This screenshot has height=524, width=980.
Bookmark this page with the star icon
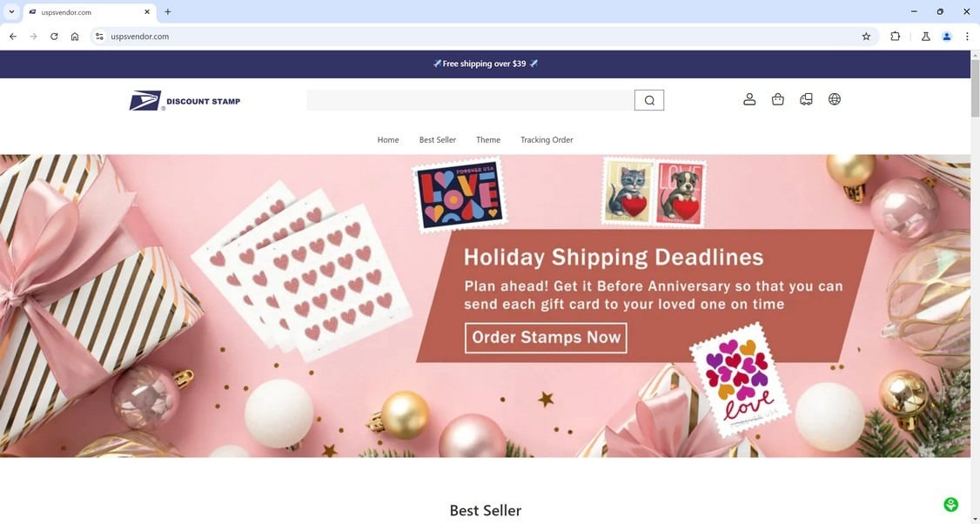tap(866, 37)
